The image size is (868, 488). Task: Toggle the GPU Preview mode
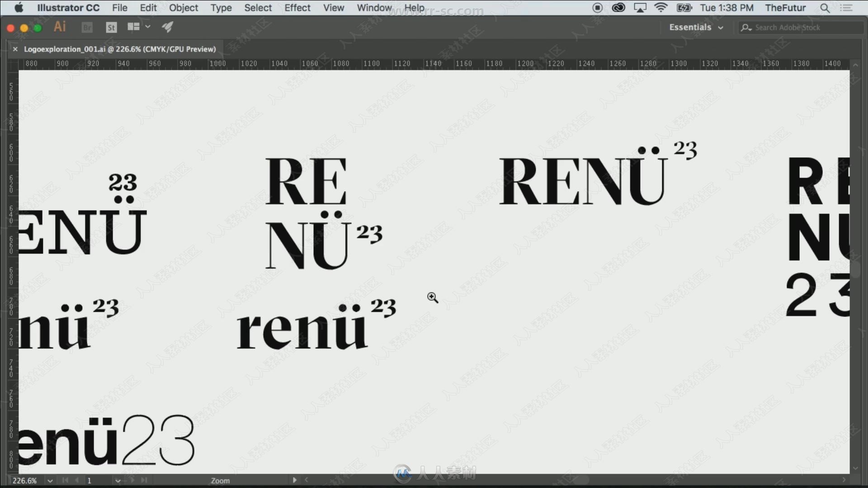(333, 7)
